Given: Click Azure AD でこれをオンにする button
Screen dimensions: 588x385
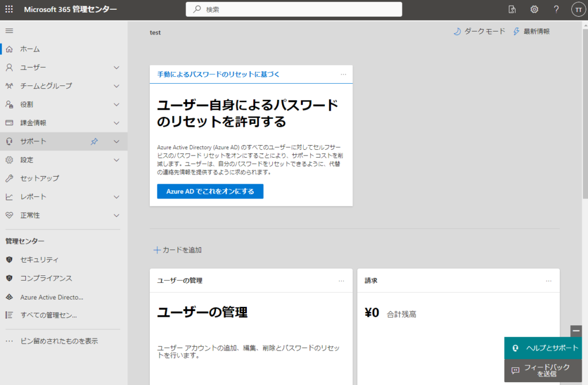Looking at the screenshot, I should pos(210,191).
